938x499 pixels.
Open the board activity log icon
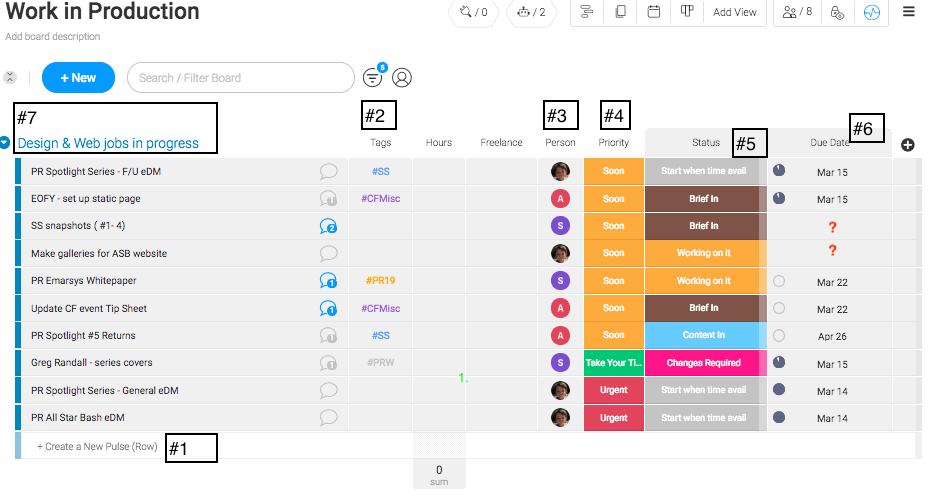pyautogui.click(x=872, y=13)
